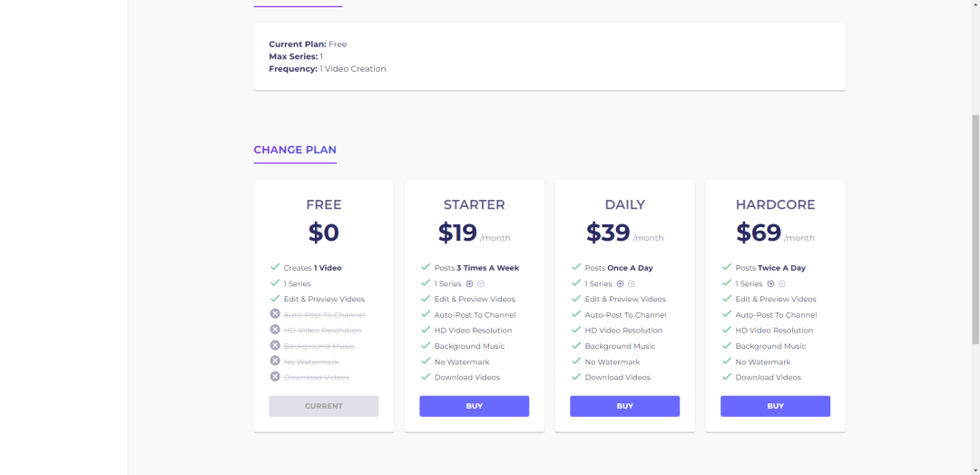Screen dimensions: 980x475
Task: Buy the Daily plan
Action: 624,406
